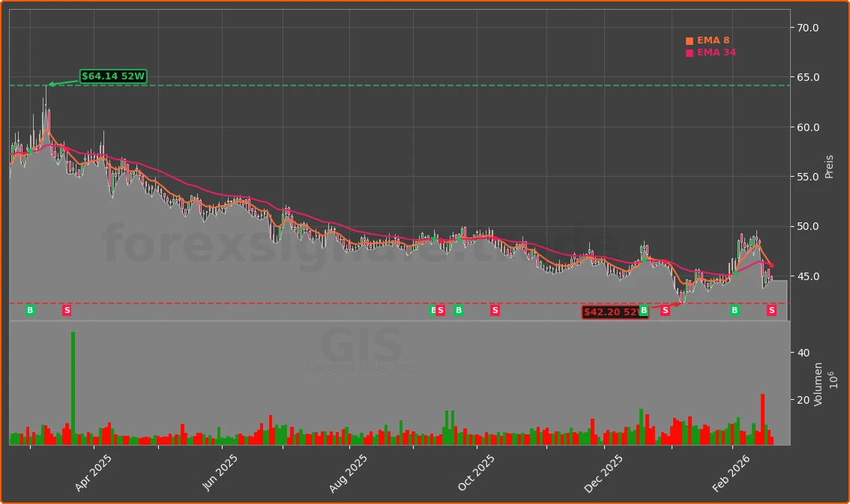
Task: Click the pink EMA 34 legend swatch
Action: point(690,53)
